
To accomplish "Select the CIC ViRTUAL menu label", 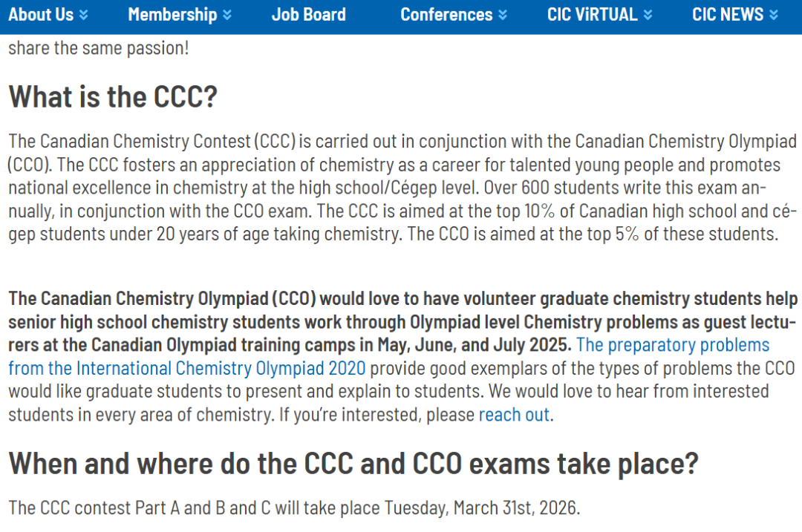I will pyautogui.click(x=592, y=14).
